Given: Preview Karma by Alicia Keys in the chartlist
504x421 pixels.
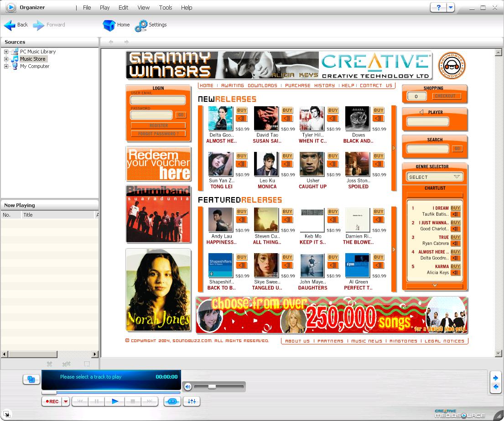Looking at the screenshot, I should (x=455, y=273).
